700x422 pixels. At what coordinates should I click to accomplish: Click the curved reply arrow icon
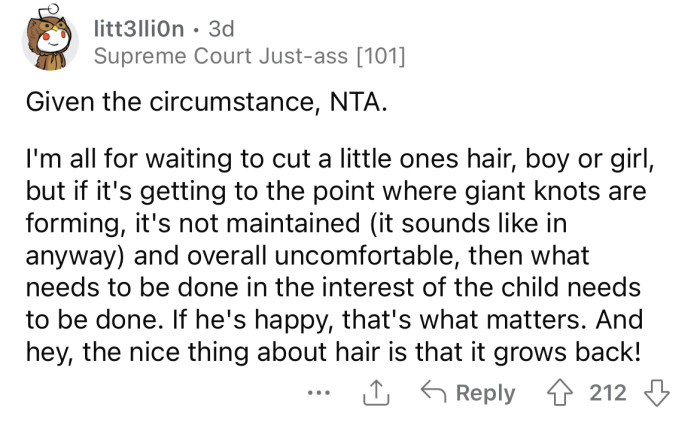(431, 392)
